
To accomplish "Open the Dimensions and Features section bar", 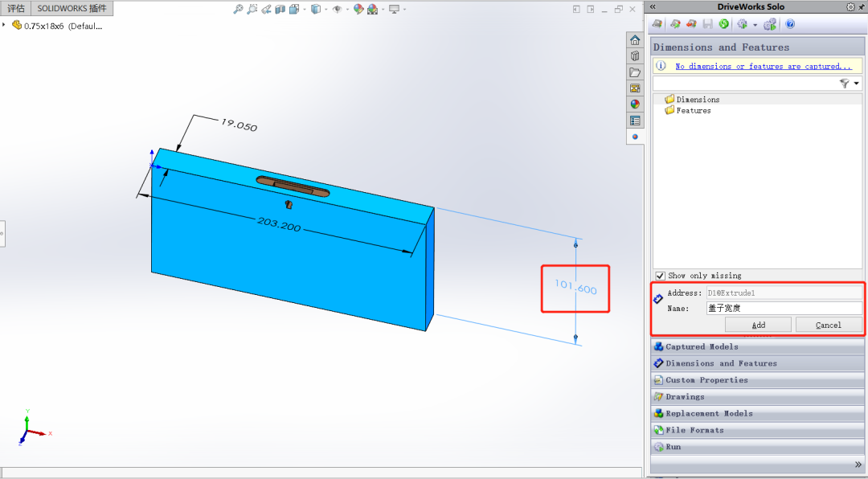I will coord(757,363).
